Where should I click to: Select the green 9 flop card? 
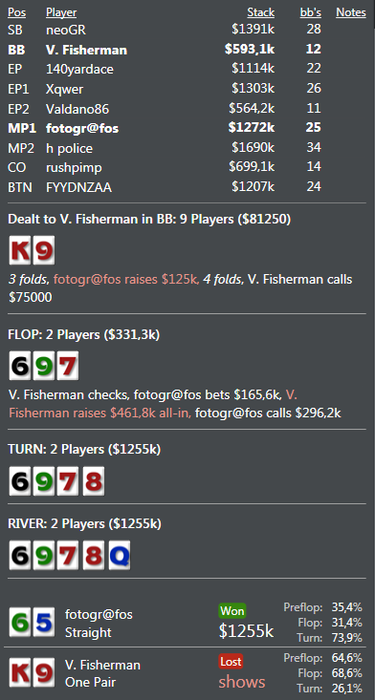[44, 366]
